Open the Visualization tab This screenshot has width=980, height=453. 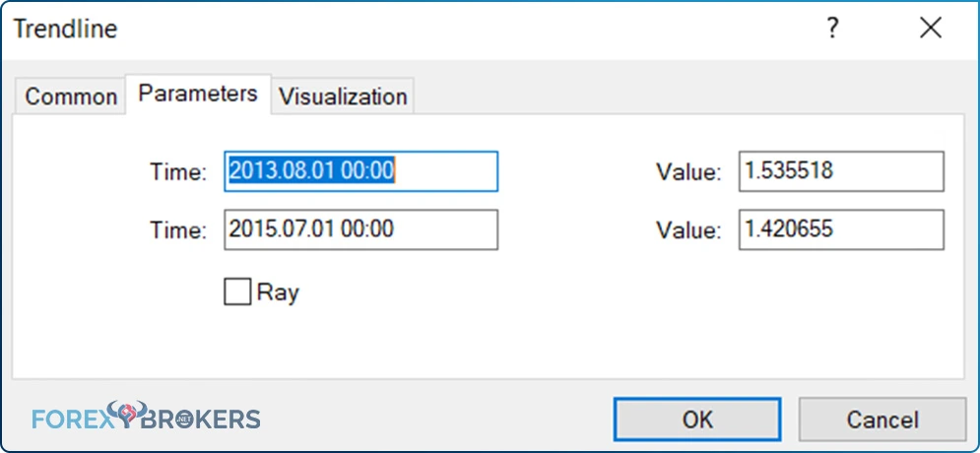point(343,97)
